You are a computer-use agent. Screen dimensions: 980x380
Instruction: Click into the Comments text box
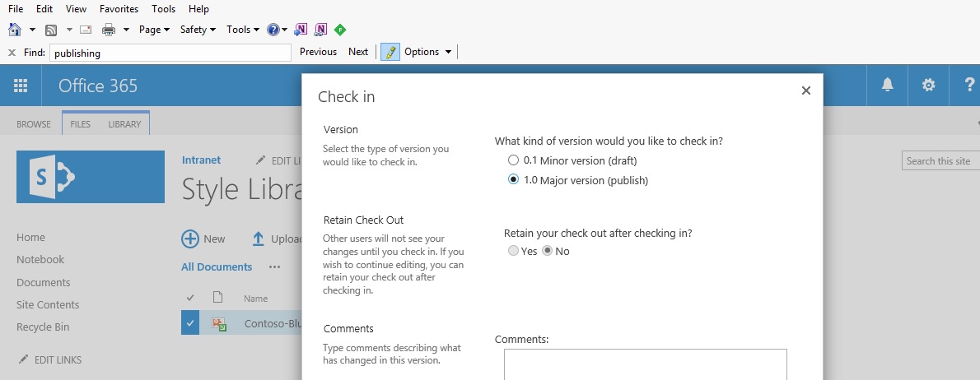click(645, 364)
